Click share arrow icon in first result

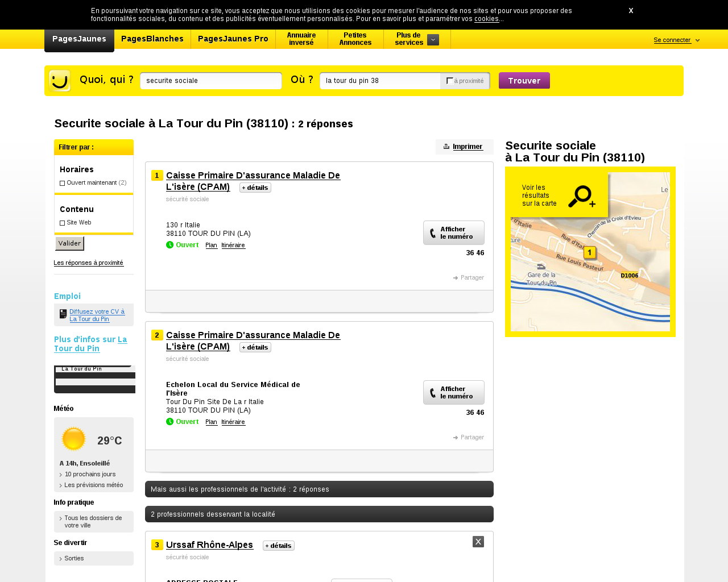[x=456, y=278]
